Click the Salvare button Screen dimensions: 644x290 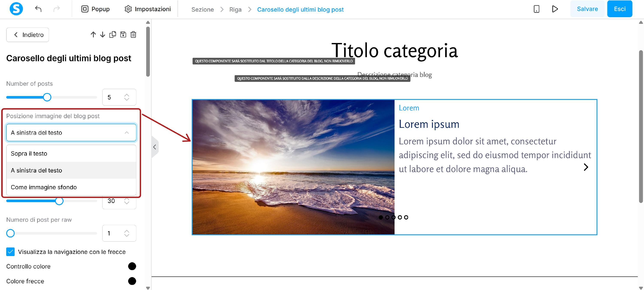[x=587, y=9]
